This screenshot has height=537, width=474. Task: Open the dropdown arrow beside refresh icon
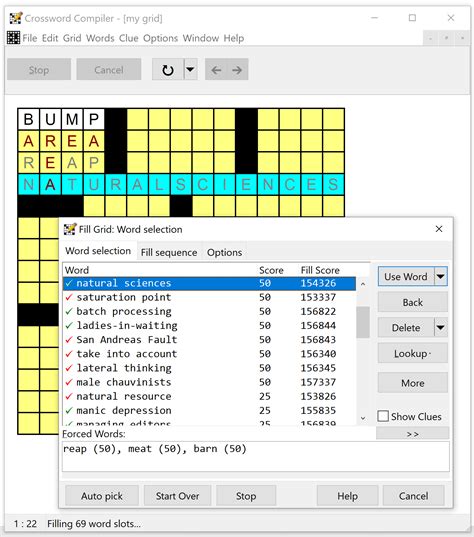click(190, 70)
